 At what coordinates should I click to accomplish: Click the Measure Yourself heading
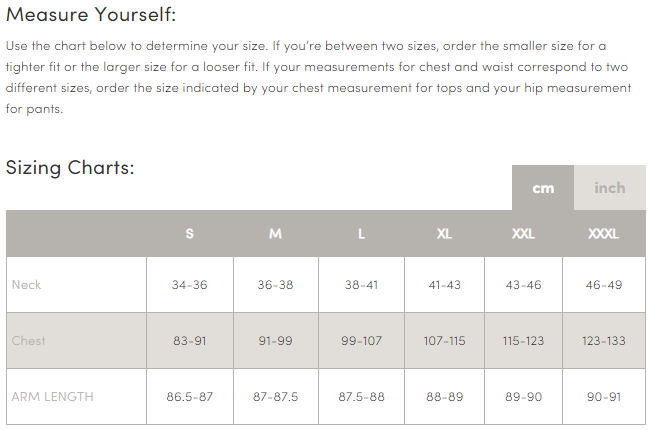pyautogui.click(x=91, y=14)
